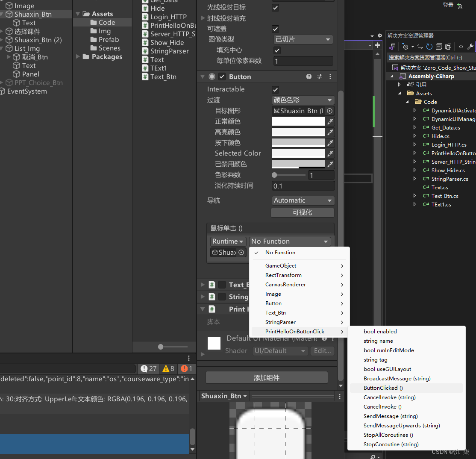The image size is (476, 459).
Task: Open properties wrench icon in Solution Explorer
Action: pyautogui.click(x=470, y=47)
